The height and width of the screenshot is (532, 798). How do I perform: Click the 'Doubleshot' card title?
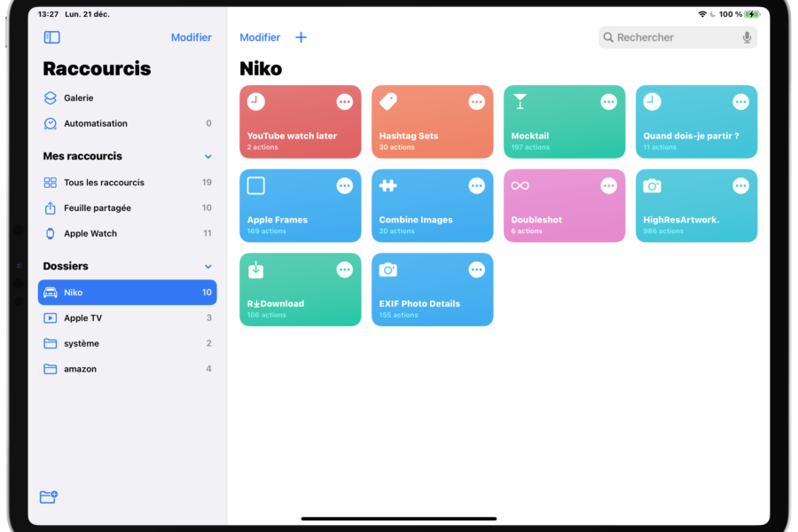pos(536,220)
